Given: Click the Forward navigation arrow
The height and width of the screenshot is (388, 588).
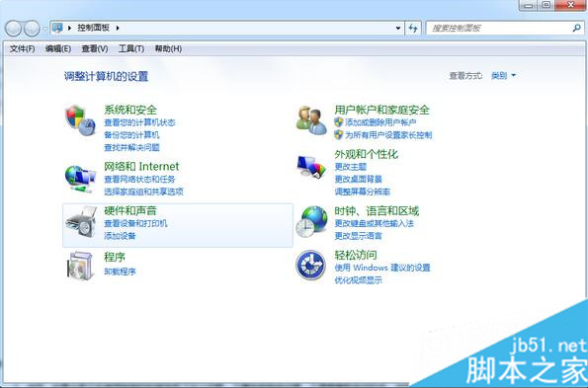Looking at the screenshot, I should tap(32, 28).
